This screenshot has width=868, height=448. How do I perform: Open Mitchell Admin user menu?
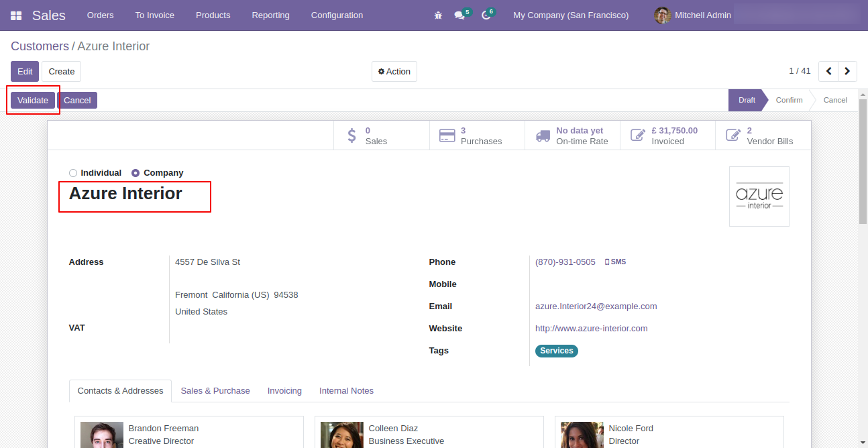point(694,15)
